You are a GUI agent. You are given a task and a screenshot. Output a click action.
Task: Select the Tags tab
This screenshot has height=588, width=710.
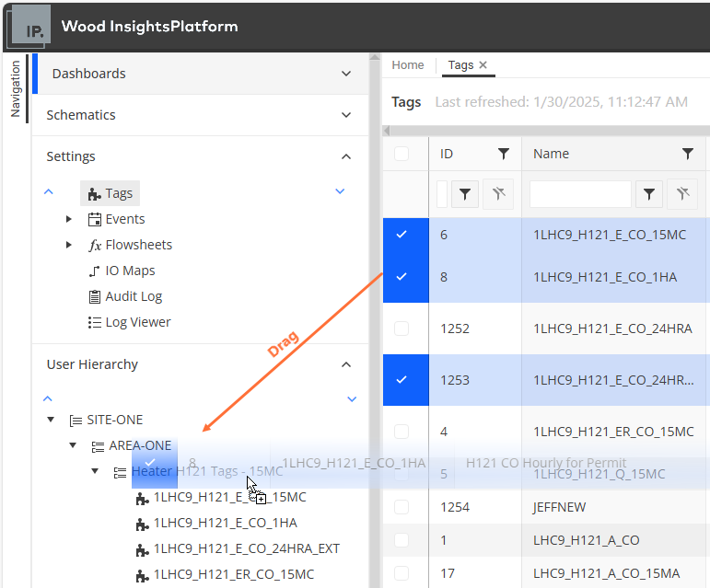click(460, 65)
